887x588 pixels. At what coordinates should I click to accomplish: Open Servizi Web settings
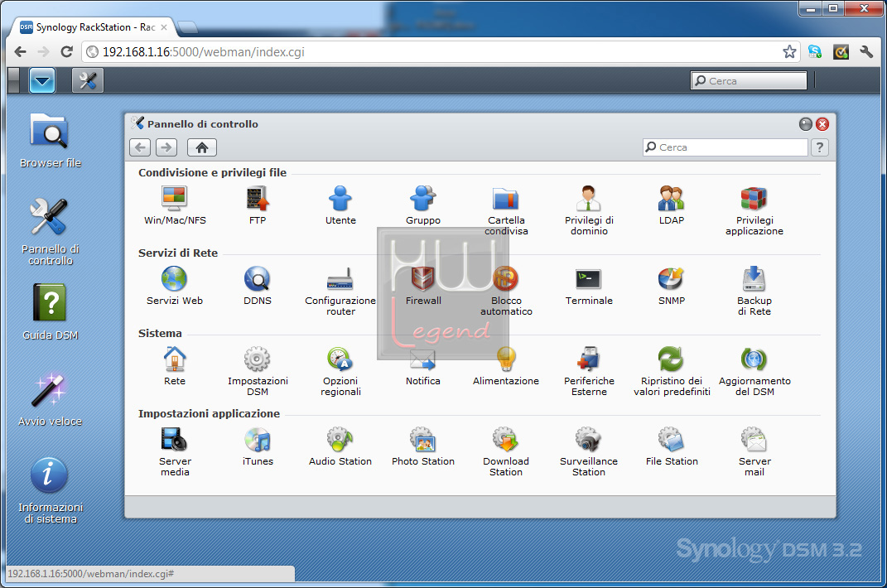pos(174,285)
